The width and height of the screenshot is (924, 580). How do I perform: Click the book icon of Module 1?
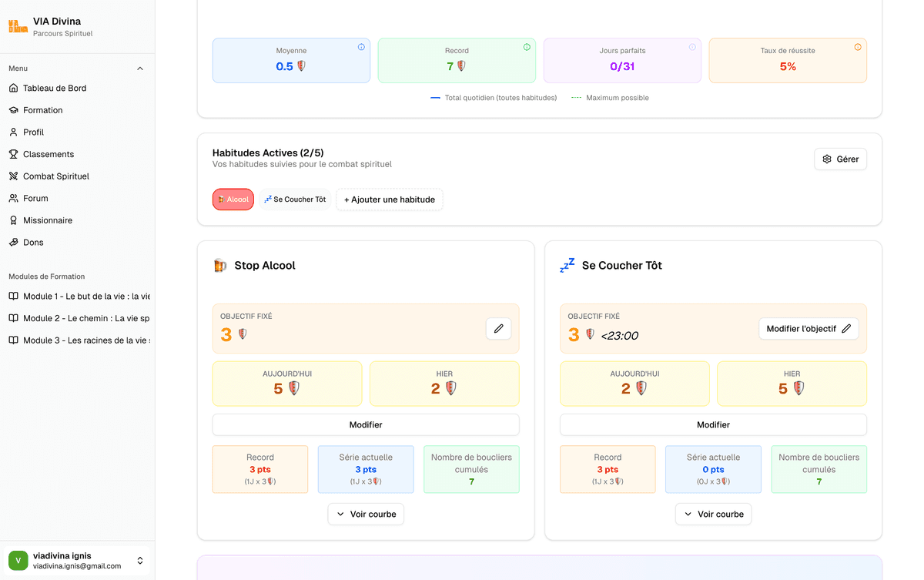[13, 296]
